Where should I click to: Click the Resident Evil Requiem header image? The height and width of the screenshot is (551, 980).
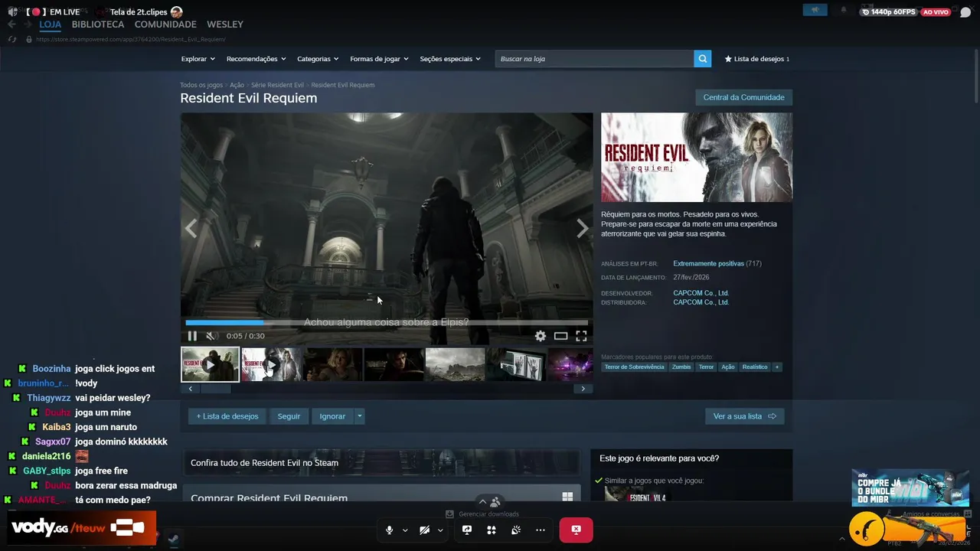[x=697, y=157]
